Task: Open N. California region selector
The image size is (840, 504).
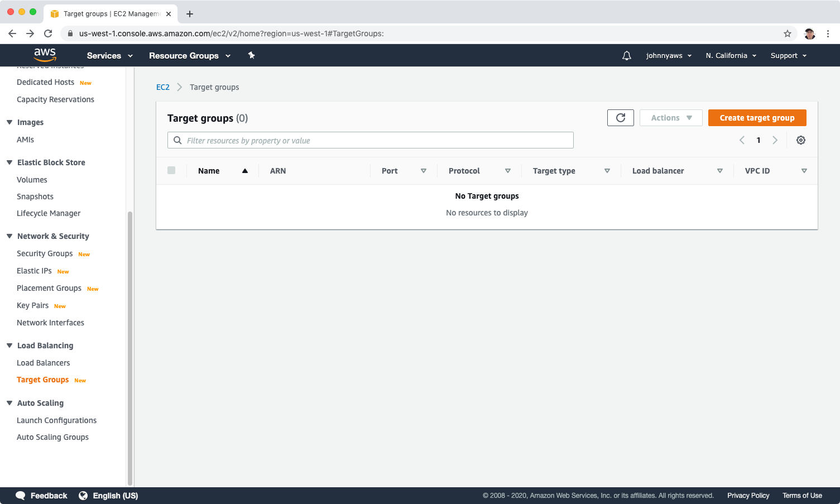Action: [x=731, y=56]
